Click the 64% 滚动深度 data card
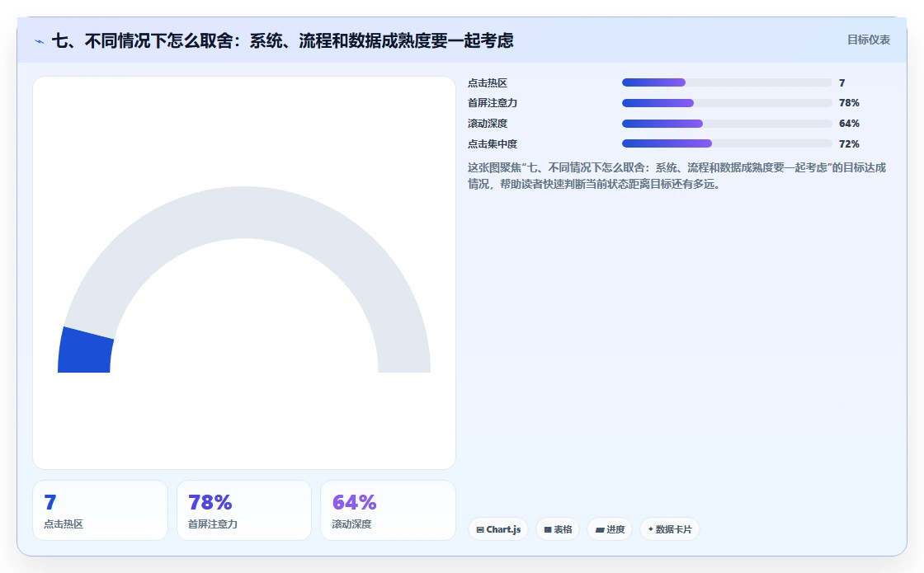Screen dimensions: 924x573 [x=388, y=510]
